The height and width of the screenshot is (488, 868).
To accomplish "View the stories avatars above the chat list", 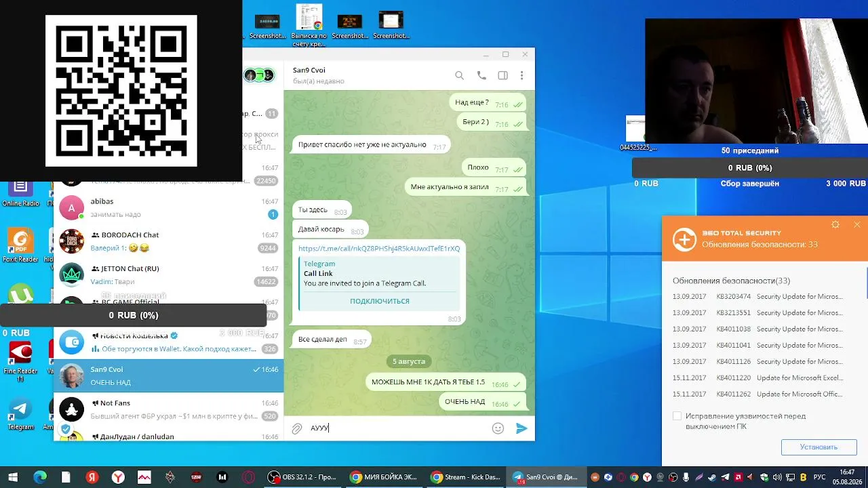I will click(259, 75).
